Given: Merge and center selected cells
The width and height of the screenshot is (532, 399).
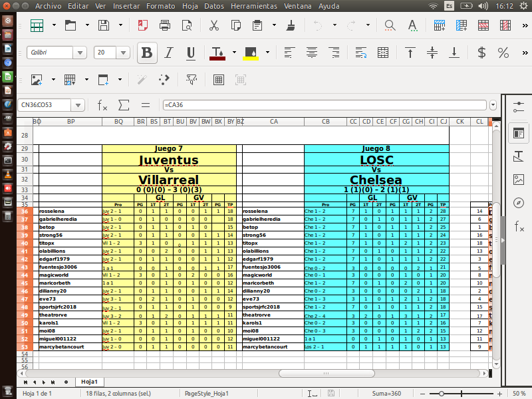Looking at the screenshot, I should (x=383, y=53).
